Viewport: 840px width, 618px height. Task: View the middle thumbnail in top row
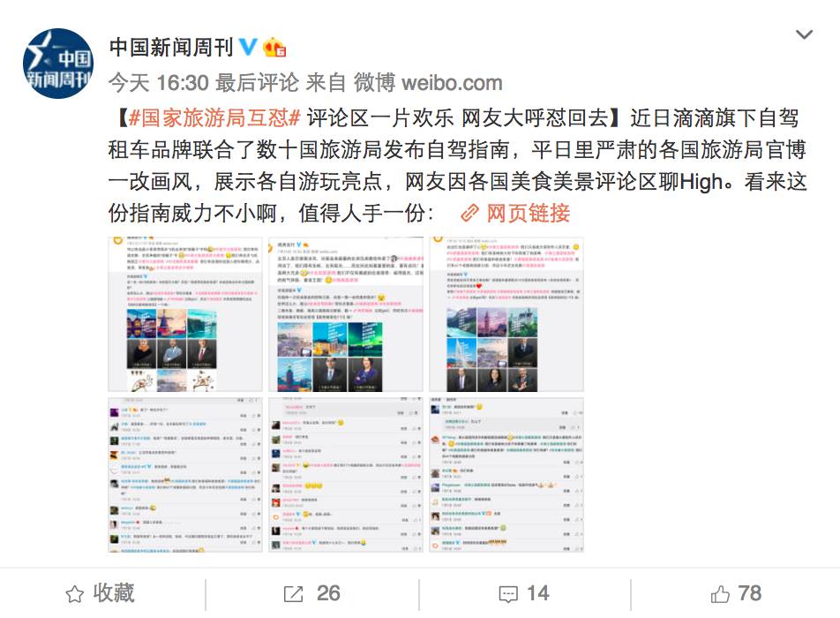(346, 314)
